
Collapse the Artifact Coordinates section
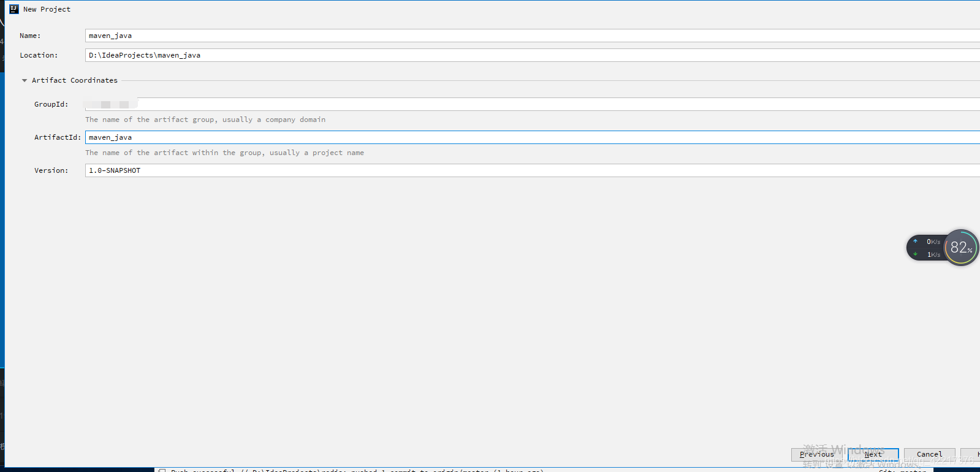pos(25,80)
